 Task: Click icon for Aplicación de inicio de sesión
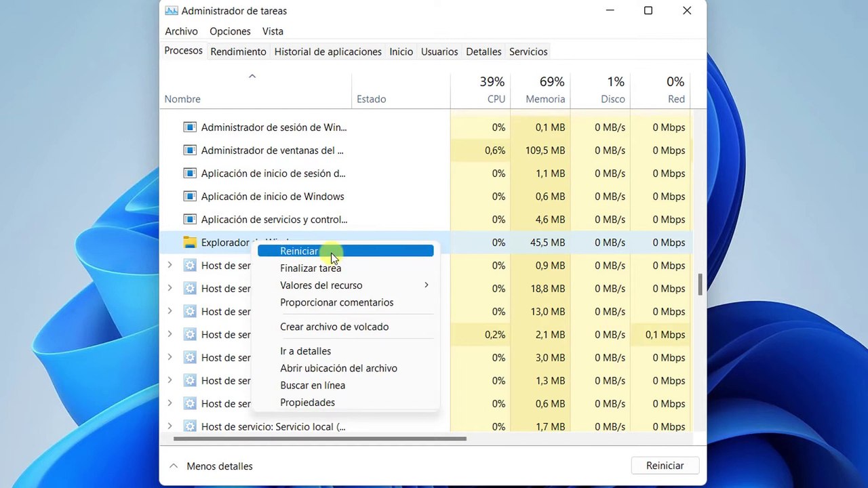click(x=190, y=174)
